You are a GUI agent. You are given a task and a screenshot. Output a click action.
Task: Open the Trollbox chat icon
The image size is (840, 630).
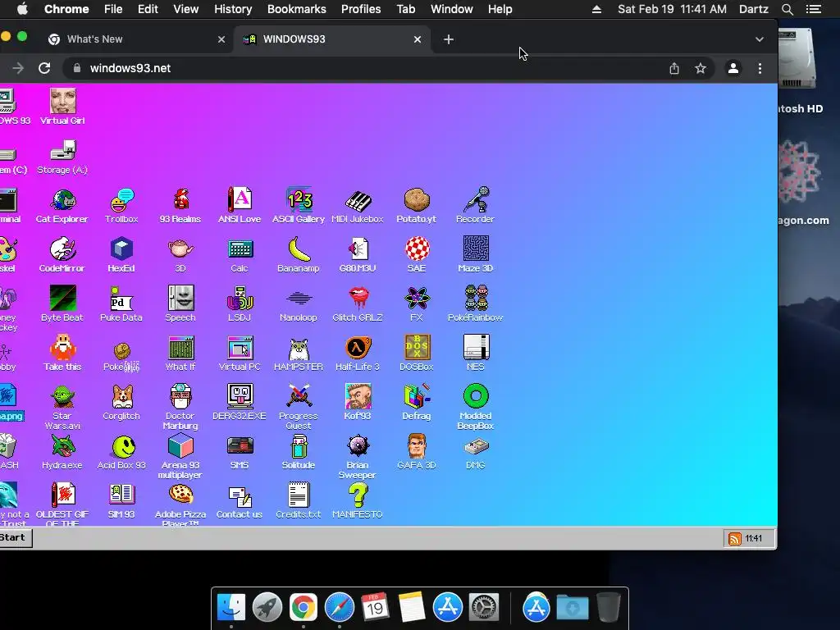[x=121, y=206]
